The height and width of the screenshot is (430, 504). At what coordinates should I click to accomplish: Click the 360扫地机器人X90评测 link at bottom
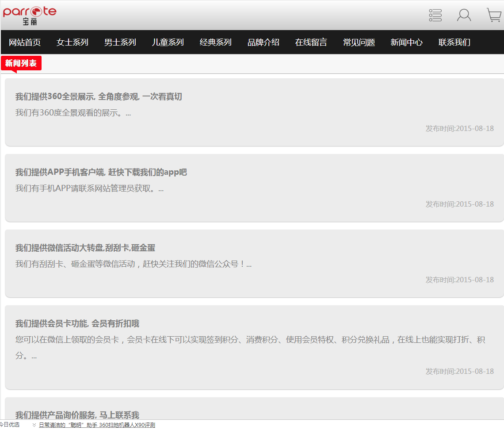[97, 425]
